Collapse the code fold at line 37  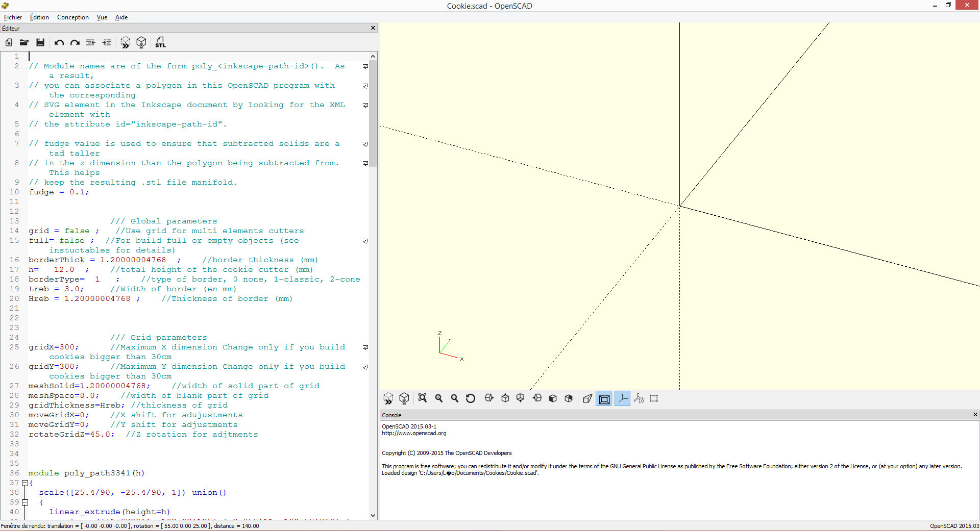24,483
